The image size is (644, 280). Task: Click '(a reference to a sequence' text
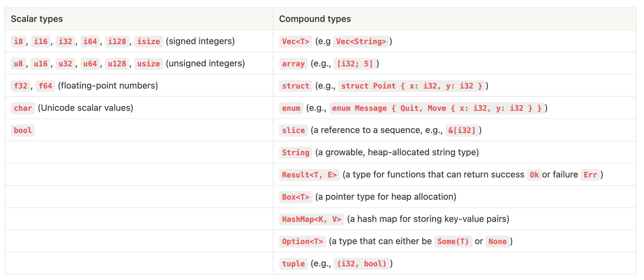pyautogui.click(x=366, y=130)
